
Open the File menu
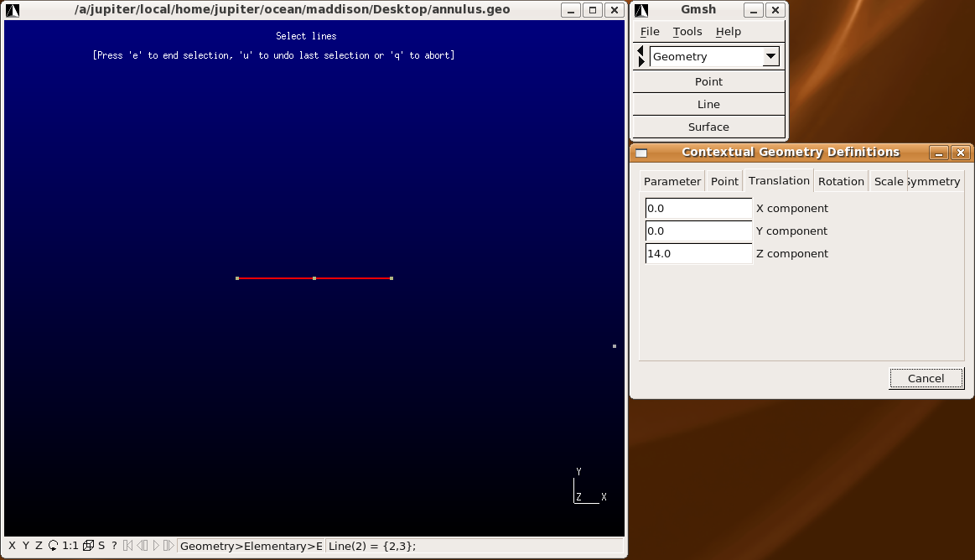tap(650, 31)
